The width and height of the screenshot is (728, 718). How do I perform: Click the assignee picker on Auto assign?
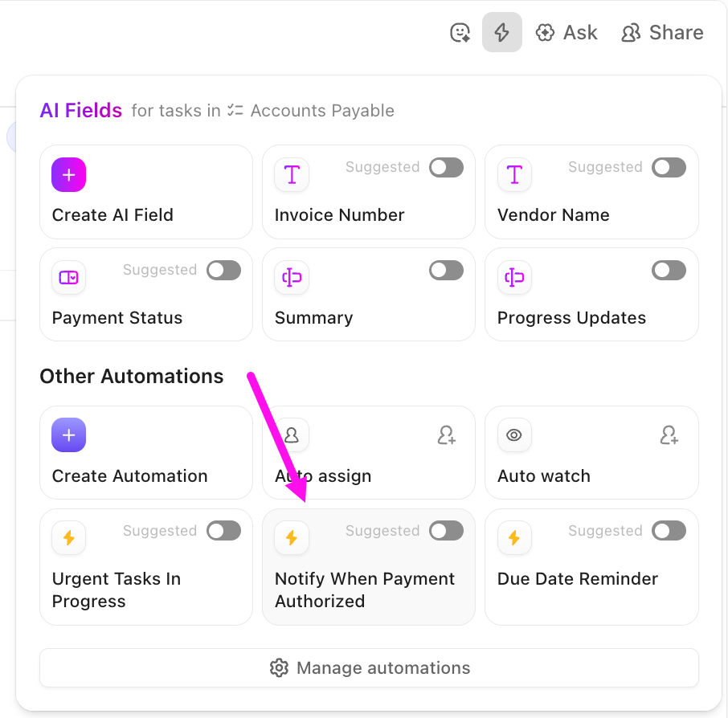pos(446,434)
